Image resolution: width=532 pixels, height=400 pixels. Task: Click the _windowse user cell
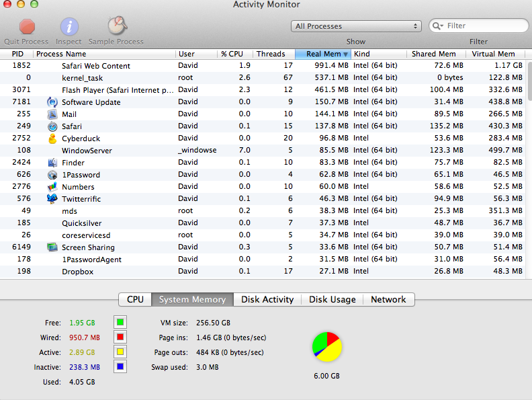[x=197, y=150]
